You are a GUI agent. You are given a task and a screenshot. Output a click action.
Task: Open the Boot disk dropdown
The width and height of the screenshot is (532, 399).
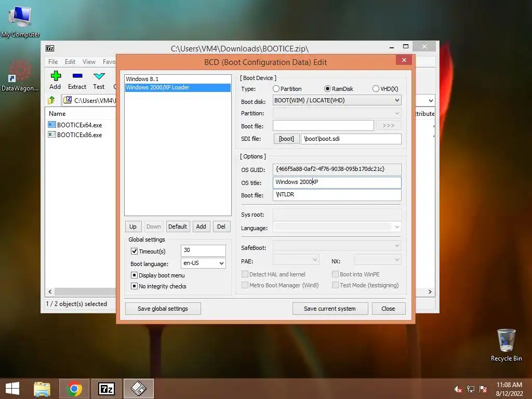[337, 100]
